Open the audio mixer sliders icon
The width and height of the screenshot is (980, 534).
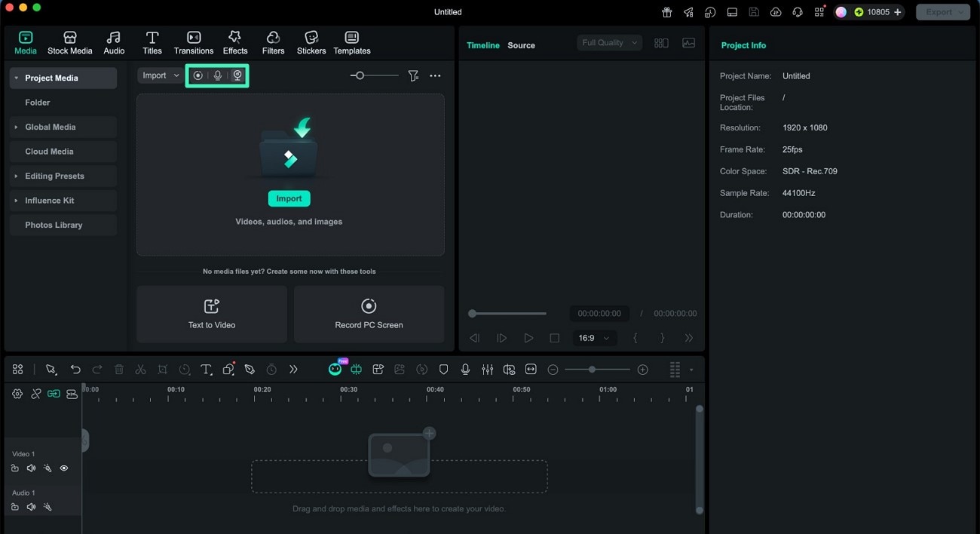point(488,370)
